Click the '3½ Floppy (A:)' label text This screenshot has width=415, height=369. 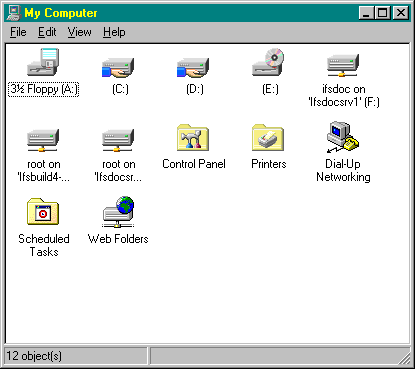click(43, 89)
